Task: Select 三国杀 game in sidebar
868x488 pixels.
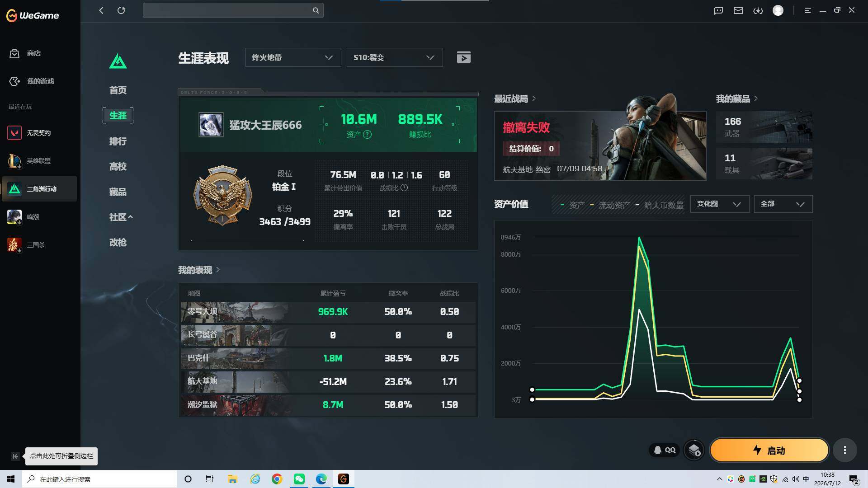Action: click(40, 245)
